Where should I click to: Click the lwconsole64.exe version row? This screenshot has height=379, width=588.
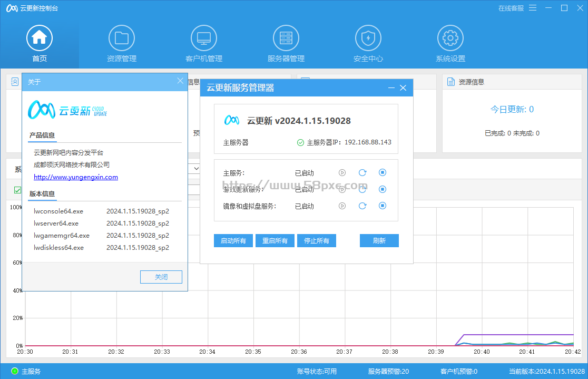click(101, 211)
